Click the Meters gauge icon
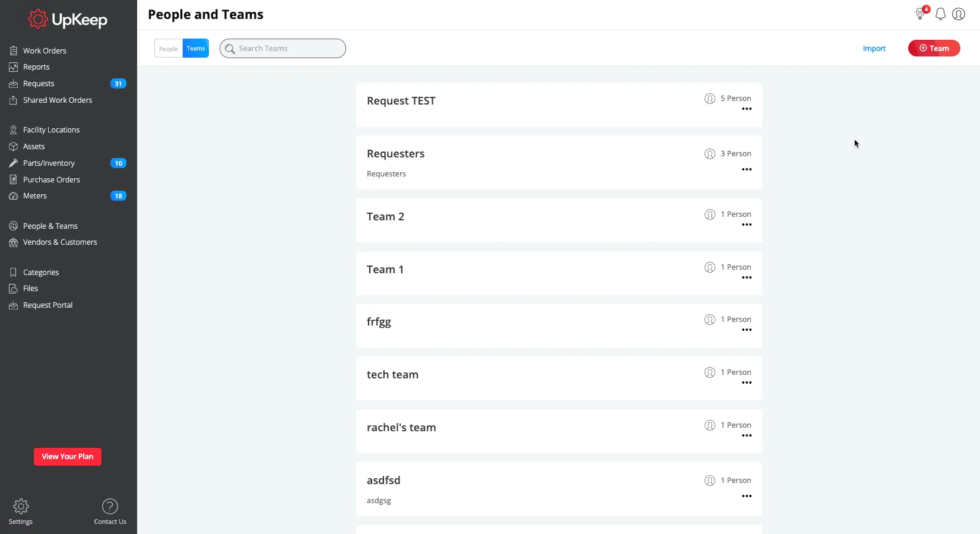980x534 pixels. (13, 196)
